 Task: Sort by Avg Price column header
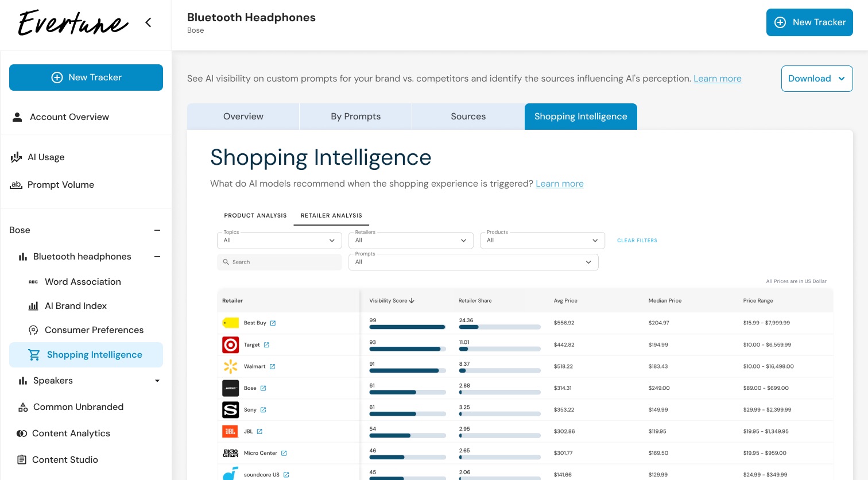[x=565, y=301]
